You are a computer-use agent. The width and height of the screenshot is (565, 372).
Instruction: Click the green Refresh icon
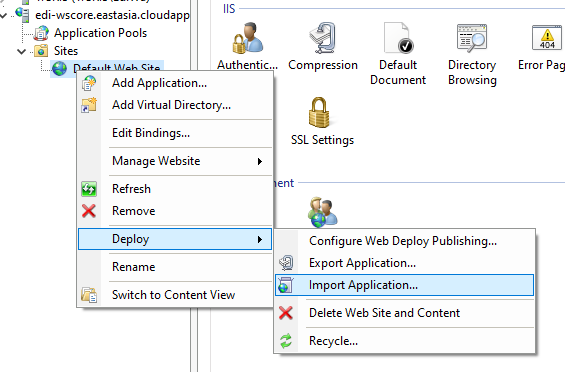click(89, 189)
